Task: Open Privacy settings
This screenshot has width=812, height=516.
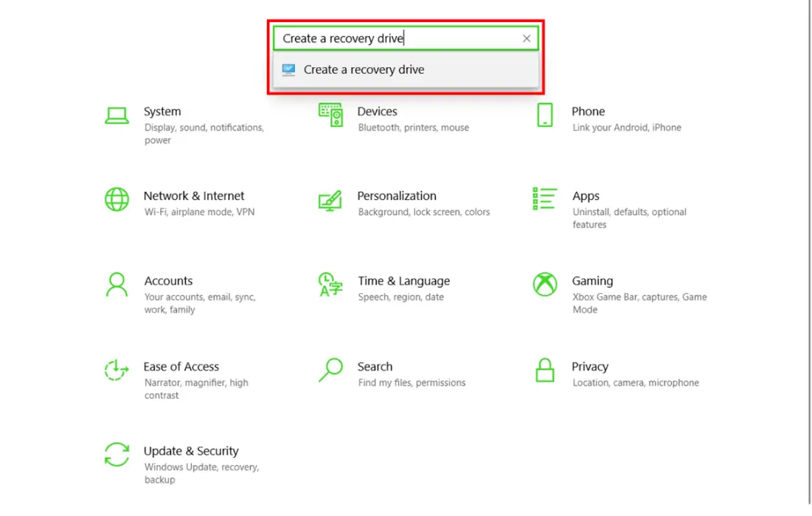Action: pos(590,366)
